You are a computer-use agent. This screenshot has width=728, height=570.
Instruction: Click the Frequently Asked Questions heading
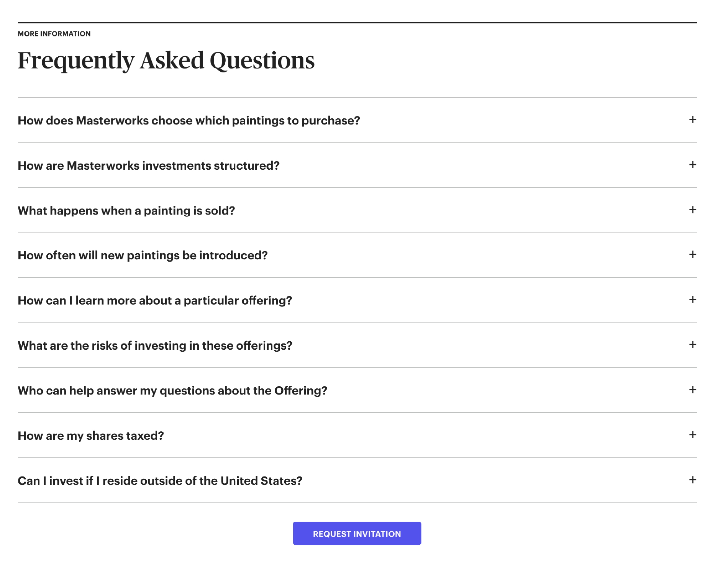pos(166,61)
